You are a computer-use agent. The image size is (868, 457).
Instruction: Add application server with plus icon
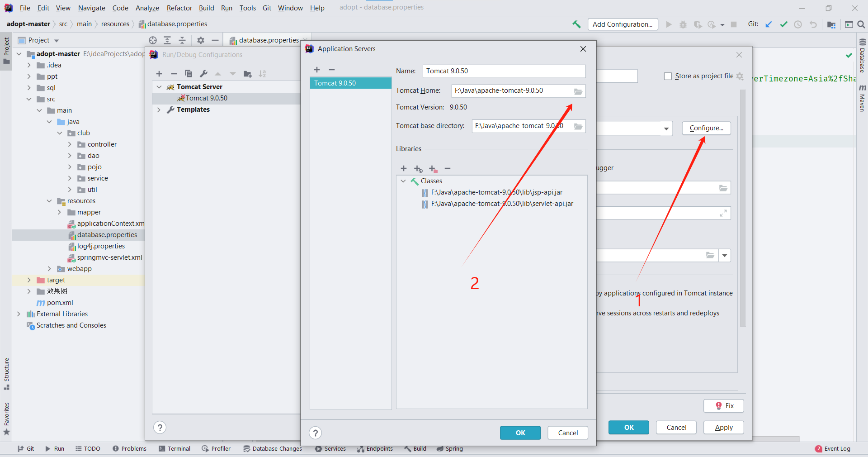317,70
